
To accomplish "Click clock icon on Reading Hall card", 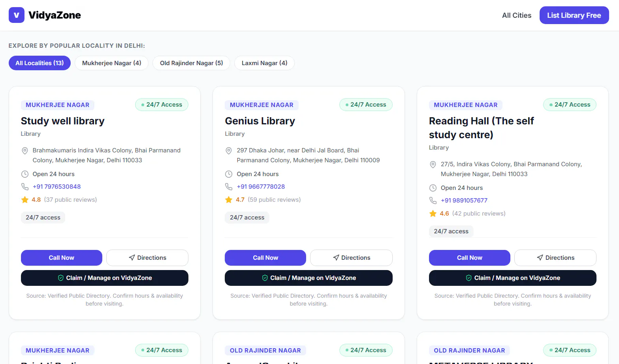I will tap(433, 188).
